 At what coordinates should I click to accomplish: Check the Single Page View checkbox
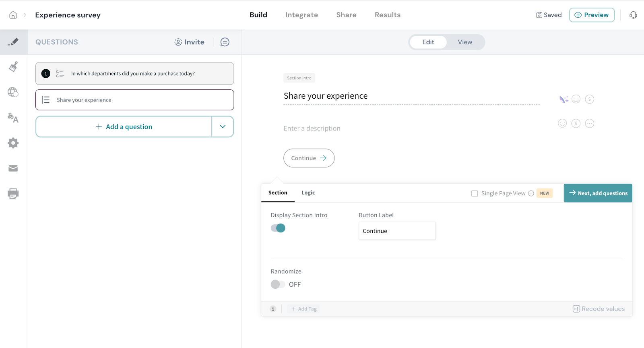(475, 194)
